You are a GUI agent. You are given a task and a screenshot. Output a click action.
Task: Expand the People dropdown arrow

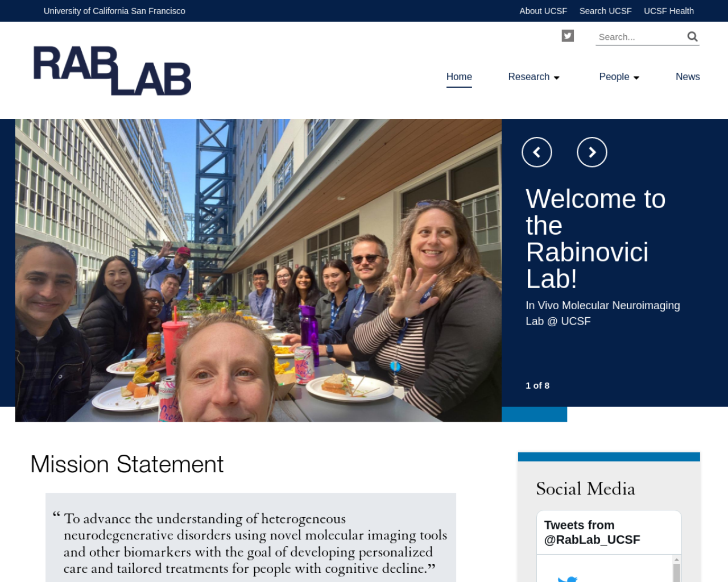(636, 78)
